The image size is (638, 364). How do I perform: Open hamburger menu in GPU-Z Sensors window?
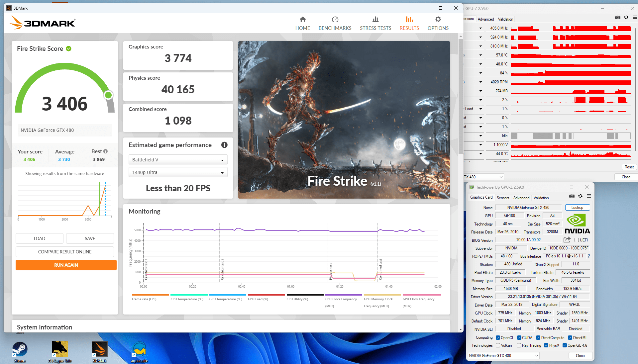(x=635, y=17)
